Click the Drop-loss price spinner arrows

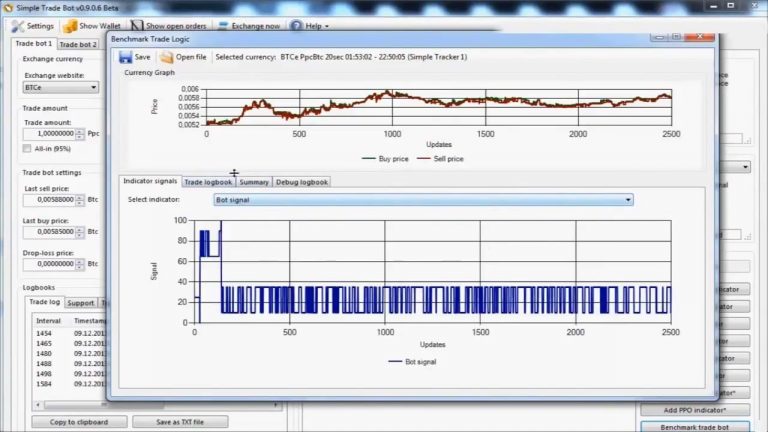click(80, 264)
